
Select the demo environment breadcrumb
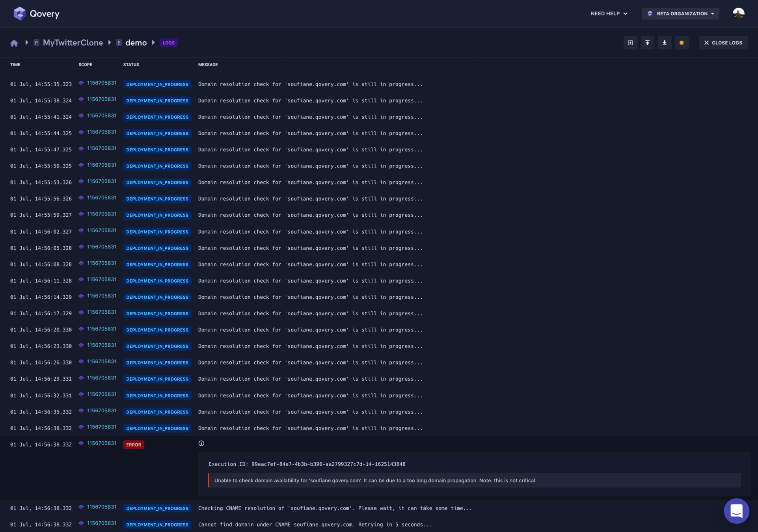(136, 43)
